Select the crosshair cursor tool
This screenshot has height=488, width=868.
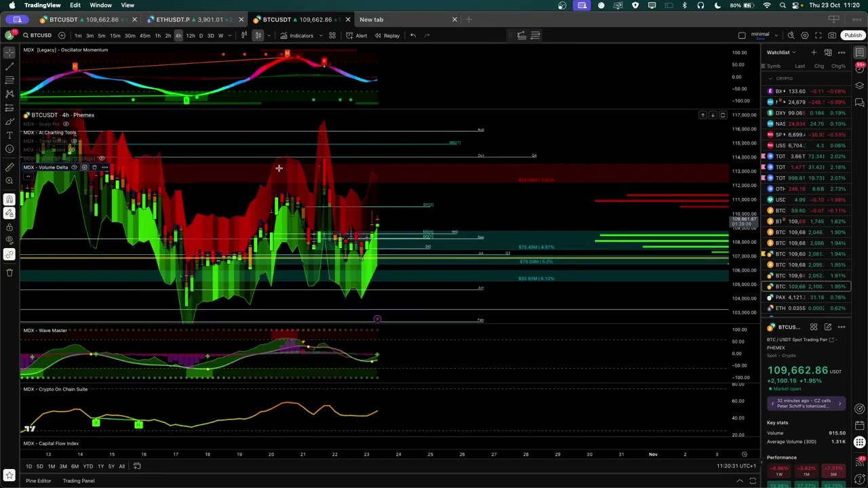point(9,52)
